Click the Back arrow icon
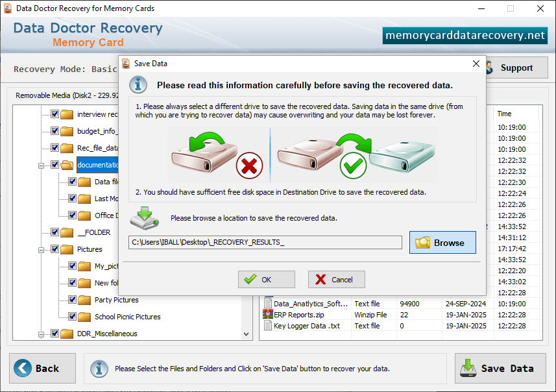This screenshot has width=556, height=392. point(23,368)
